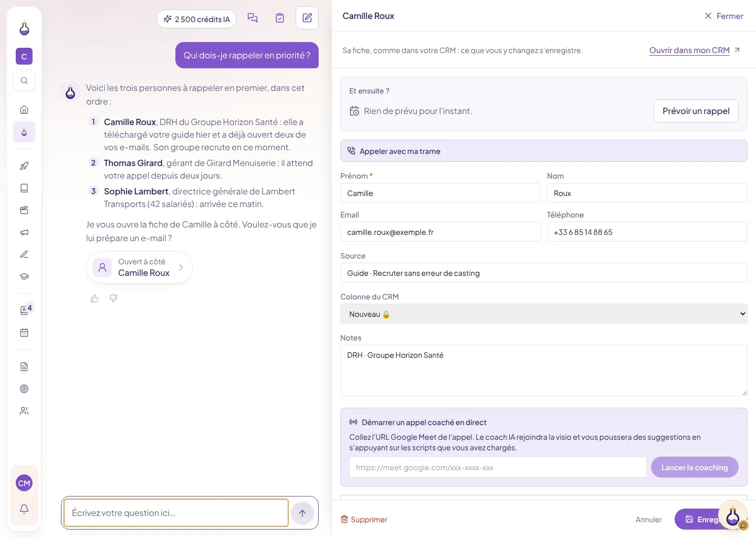Viewport: 756px width, 538px height.
Task: Click the Nom field containing Roux
Action: click(x=647, y=193)
